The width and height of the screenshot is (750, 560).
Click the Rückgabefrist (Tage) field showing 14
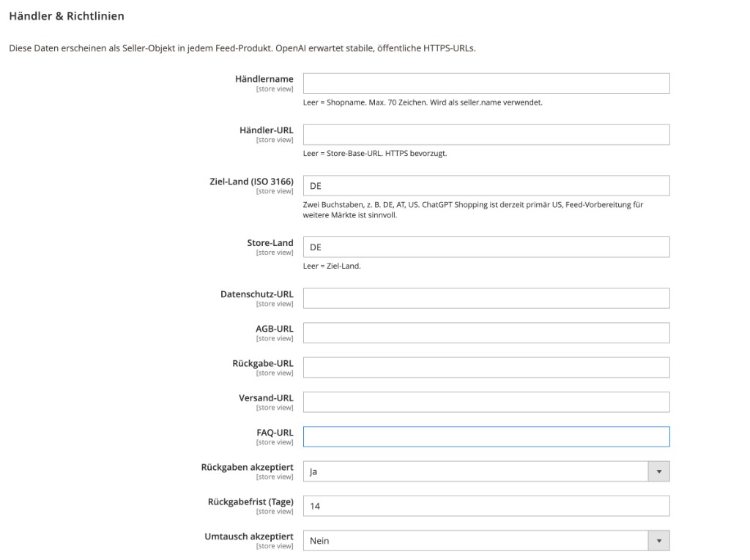click(x=486, y=506)
